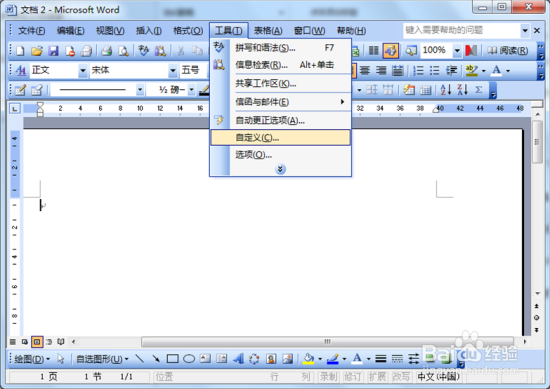The image size is (550, 389).
Task: Toggle the highlighted Drawing toolbar button
Action: coord(391,51)
